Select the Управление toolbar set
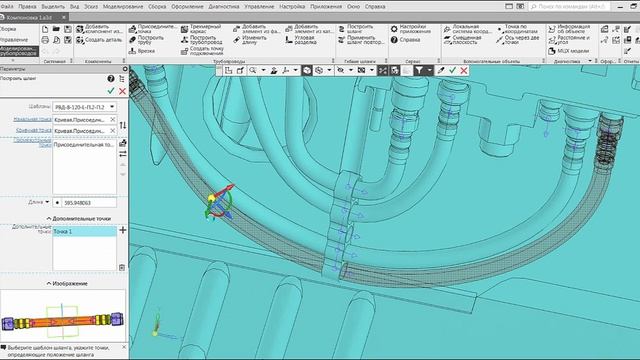The height and width of the screenshot is (360, 640). (13, 40)
